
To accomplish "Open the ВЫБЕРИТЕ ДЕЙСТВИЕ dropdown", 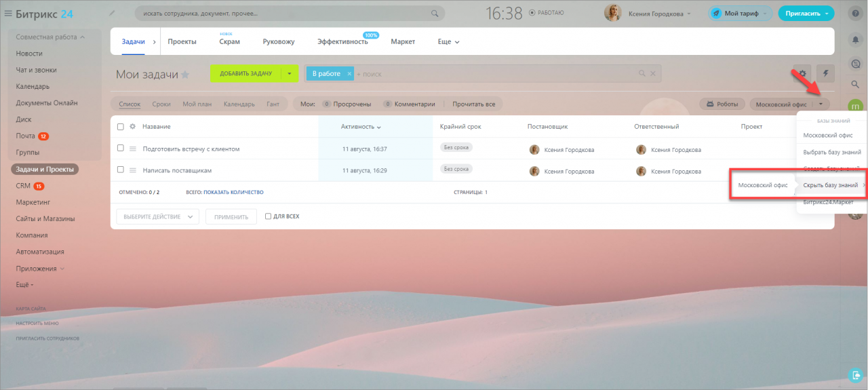I will pos(157,216).
